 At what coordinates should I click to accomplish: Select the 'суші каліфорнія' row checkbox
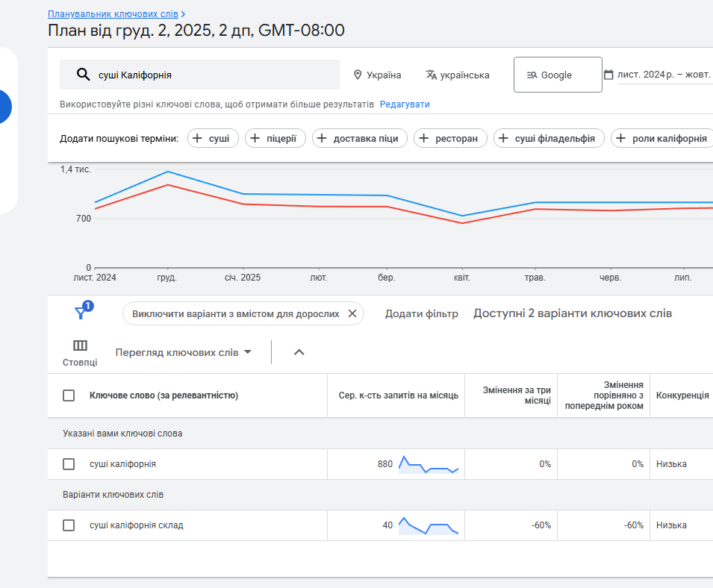(x=69, y=464)
